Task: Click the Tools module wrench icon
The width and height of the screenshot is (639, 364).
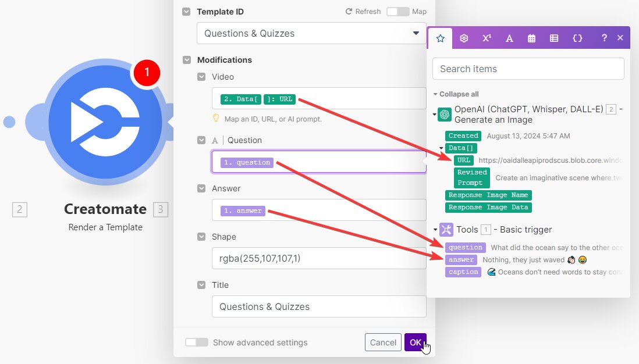Action: click(x=446, y=230)
